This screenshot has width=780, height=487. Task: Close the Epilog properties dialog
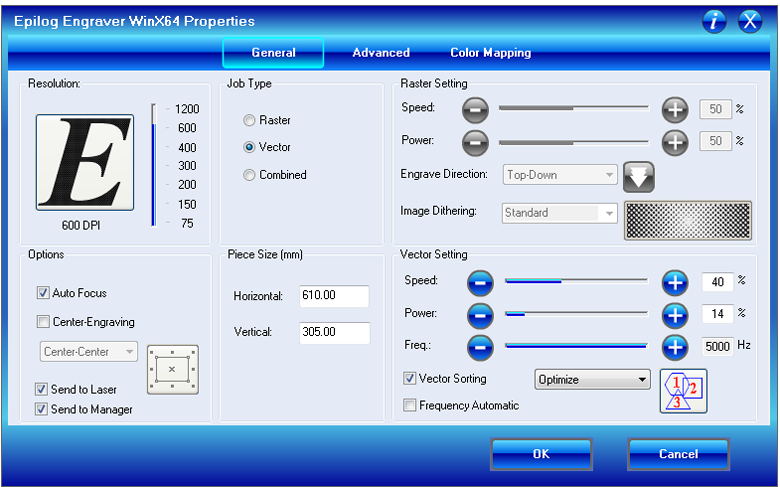pos(750,21)
